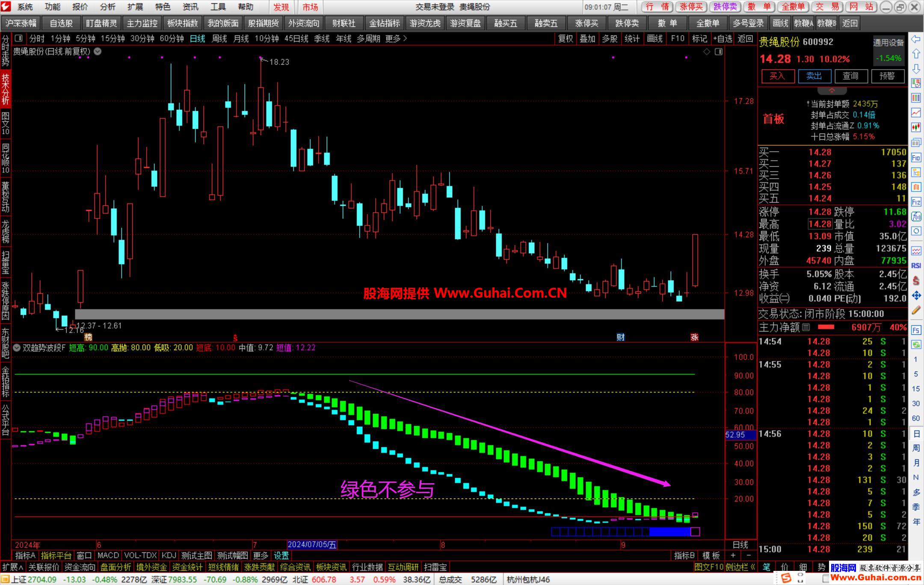The image size is (924, 585).
Task: Click the Fi2 icon in right sidebar
Action: (916, 202)
